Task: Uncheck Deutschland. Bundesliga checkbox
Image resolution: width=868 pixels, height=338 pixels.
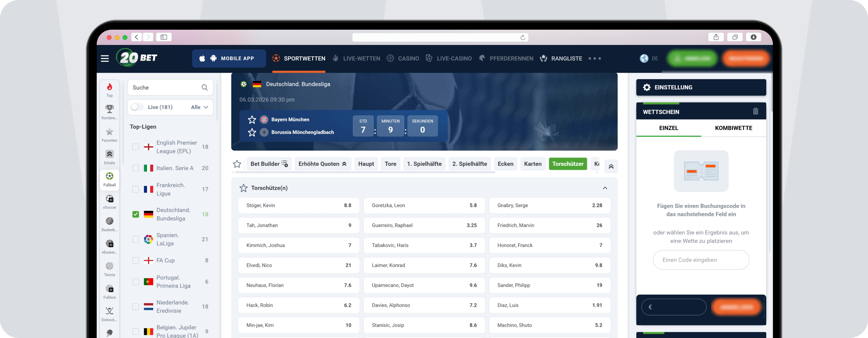Action: pyautogui.click(x=136, y=214)
